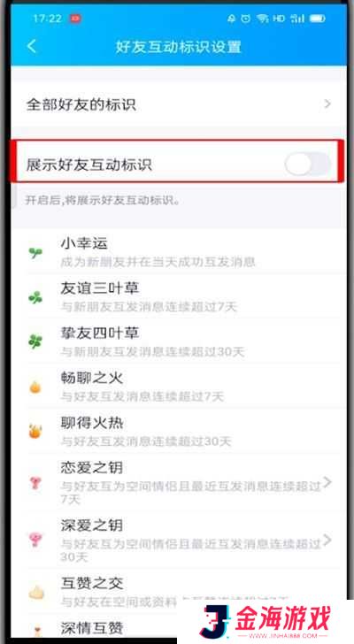Tap the 恋爱之钥 key icon

tap(35, 483)
